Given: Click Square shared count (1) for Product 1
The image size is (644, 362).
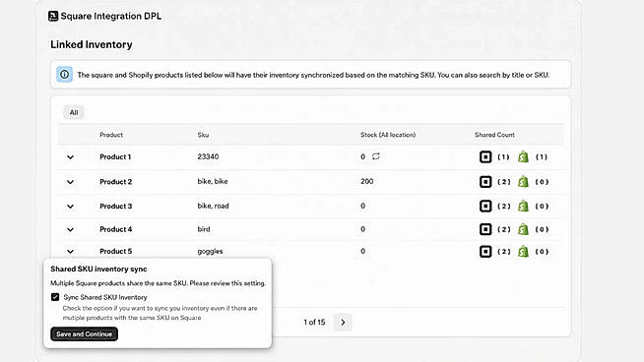Looking at the screenshot, I should pyautogui.click(x=503, y=156).
